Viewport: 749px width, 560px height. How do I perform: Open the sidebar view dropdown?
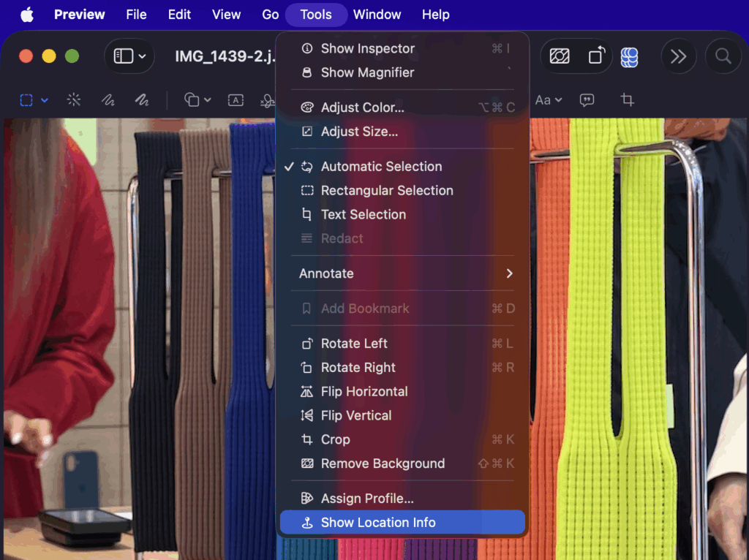pyautogui.click(x=130, y=56)
